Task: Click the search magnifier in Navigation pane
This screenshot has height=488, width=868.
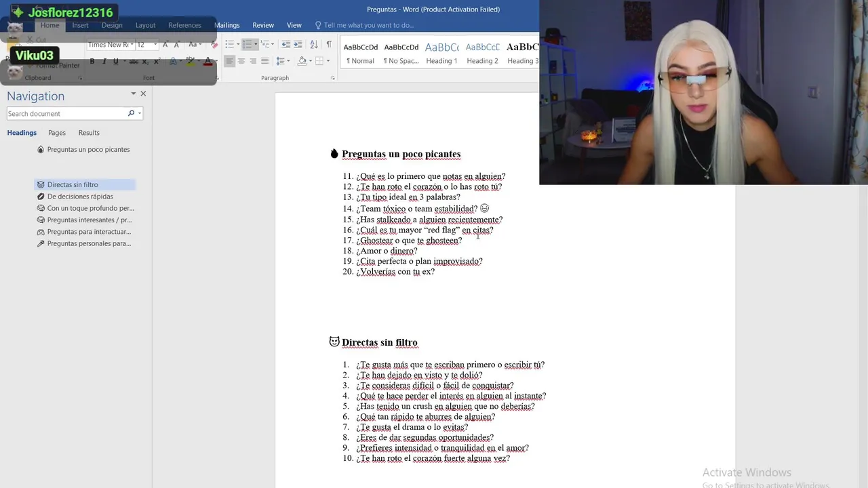Action: [131, 113]
